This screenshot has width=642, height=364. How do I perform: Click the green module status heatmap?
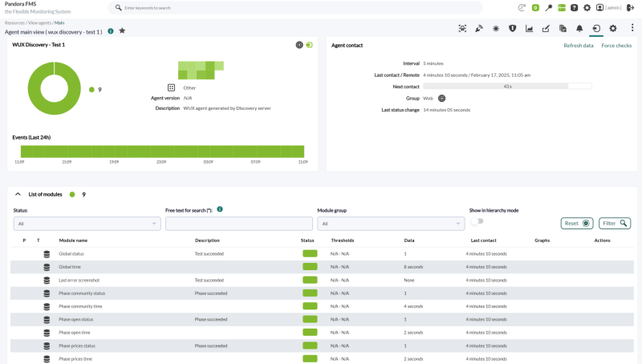click(x=201, y=70)
